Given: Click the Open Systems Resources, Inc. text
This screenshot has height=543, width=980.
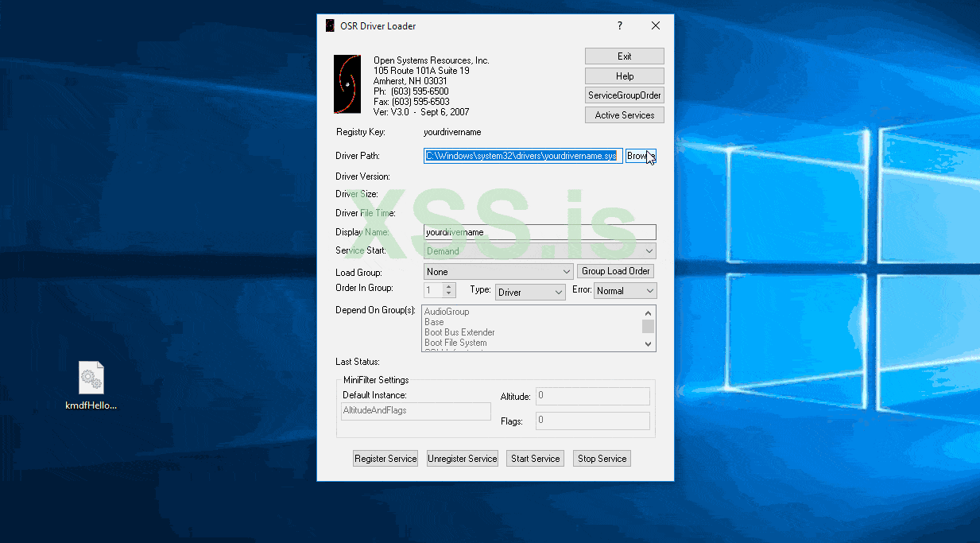Looking at the screenshot, I should pos(432,60).
